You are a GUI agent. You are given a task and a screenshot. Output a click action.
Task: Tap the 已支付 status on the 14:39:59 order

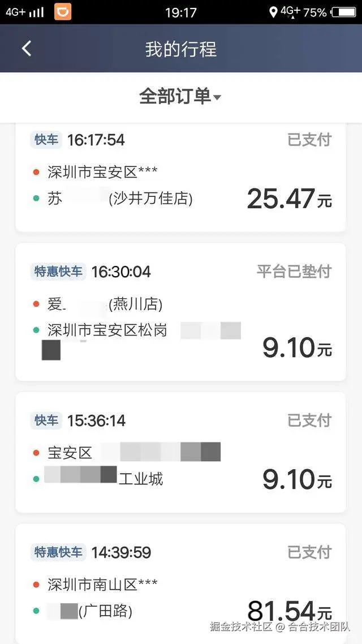point(309,552)
